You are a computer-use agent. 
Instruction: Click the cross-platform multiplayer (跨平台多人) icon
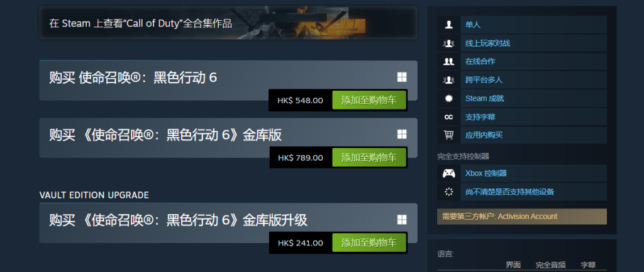pos(448,80)
